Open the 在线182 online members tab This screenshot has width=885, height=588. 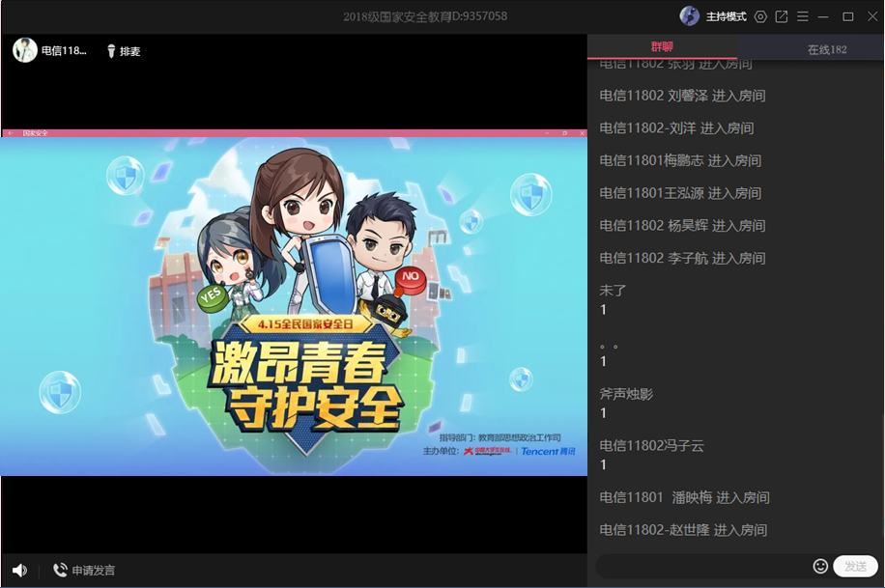827,49
